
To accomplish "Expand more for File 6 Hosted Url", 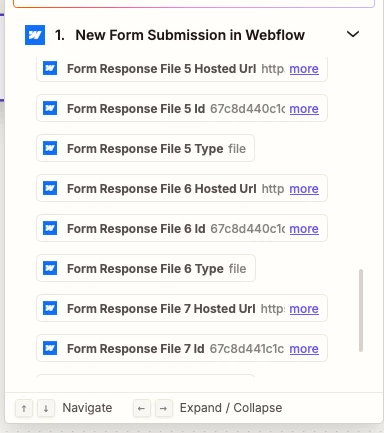I will 304,189.
